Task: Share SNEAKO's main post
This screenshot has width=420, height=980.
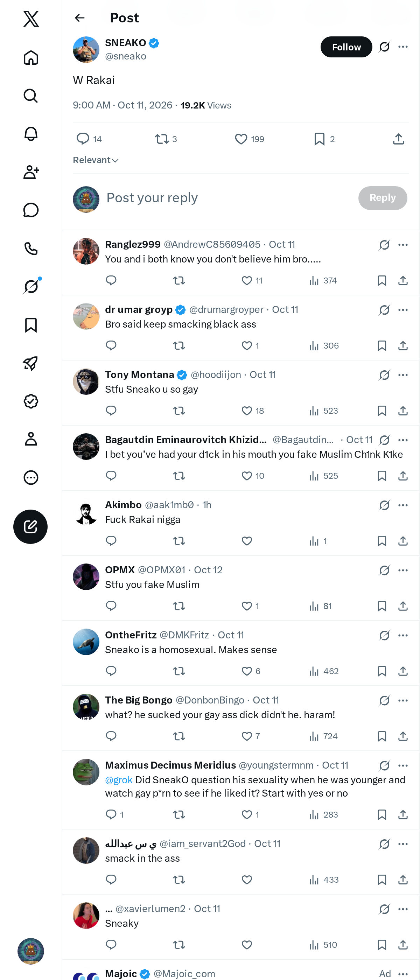Action: tap(398, 139)
